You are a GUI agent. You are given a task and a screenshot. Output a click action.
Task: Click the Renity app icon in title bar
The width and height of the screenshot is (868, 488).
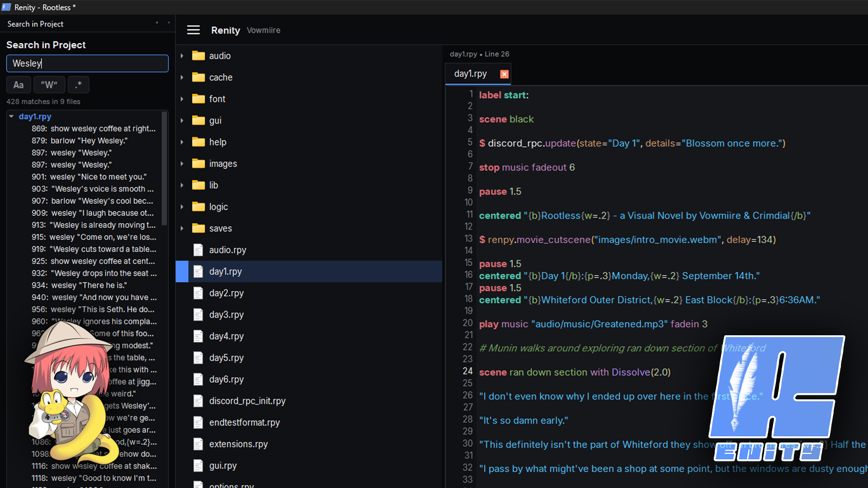(6, 7)
